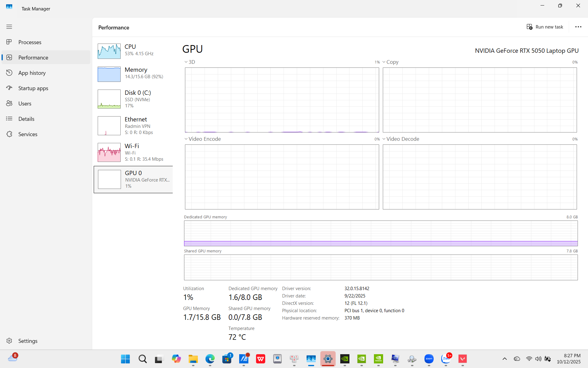
Task: Open the App history page
Action: 32,73
